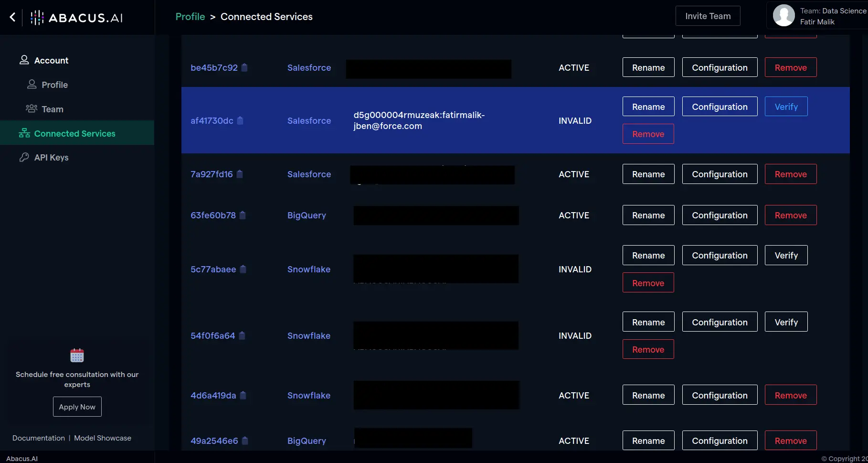Screen dimensions: 868x463
Task: Verify the 5c77abaee Snowflake connector
Action: coord(786,255)
